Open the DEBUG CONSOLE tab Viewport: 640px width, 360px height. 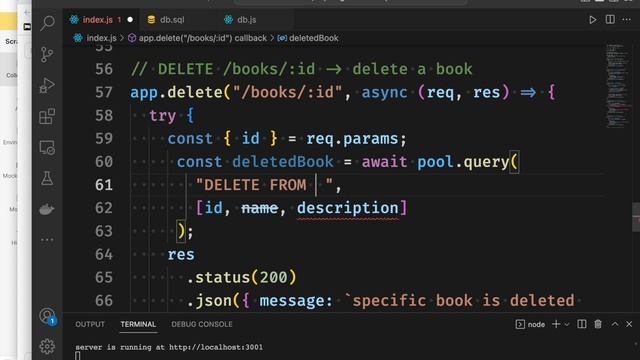[x=202, y=324]
